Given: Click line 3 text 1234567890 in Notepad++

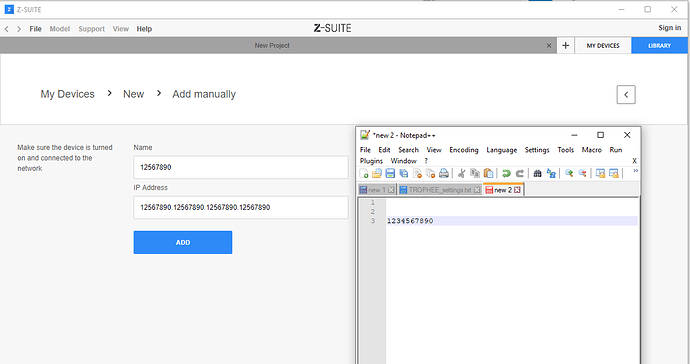Looking at the screenshot, I should click(x=410, y=221).
